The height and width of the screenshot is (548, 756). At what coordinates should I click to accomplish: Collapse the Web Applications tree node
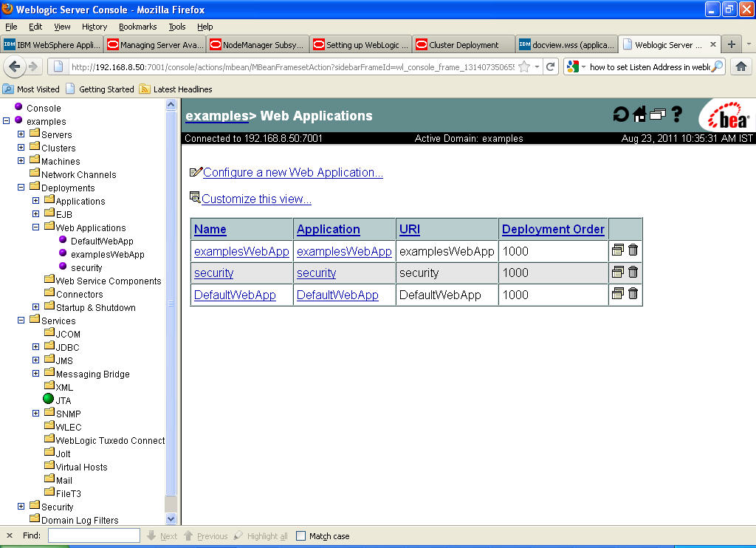pos(35,227)
